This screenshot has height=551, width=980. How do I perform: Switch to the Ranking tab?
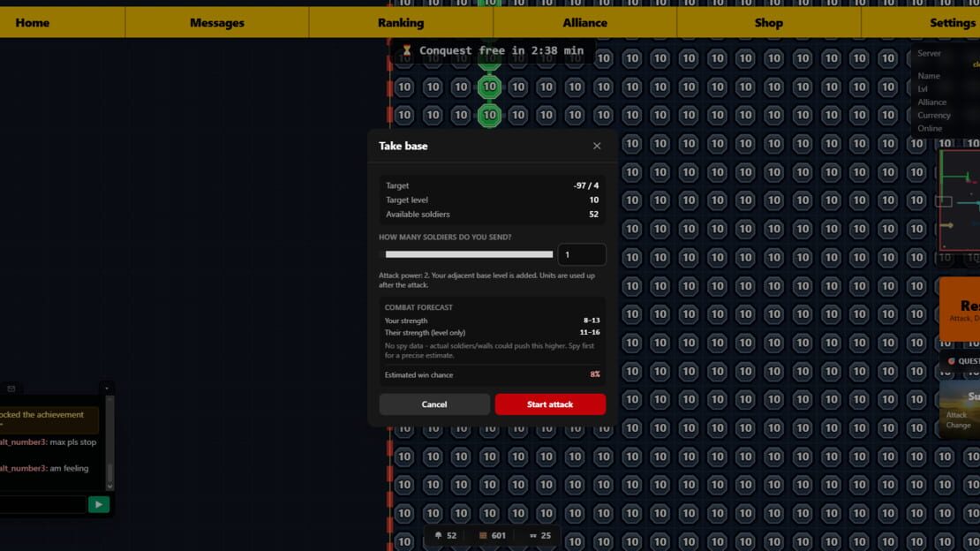pyautogui.click(x=401, y=22)
